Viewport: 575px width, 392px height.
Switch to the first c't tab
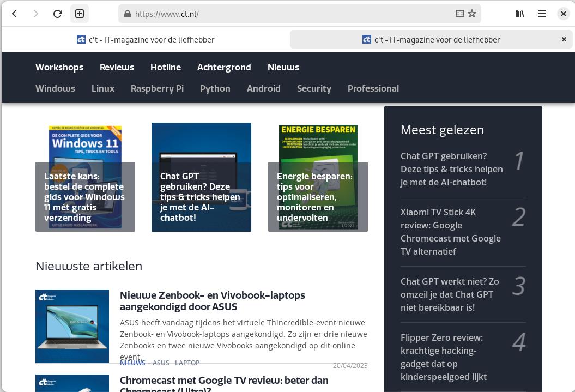click(146, 40)
